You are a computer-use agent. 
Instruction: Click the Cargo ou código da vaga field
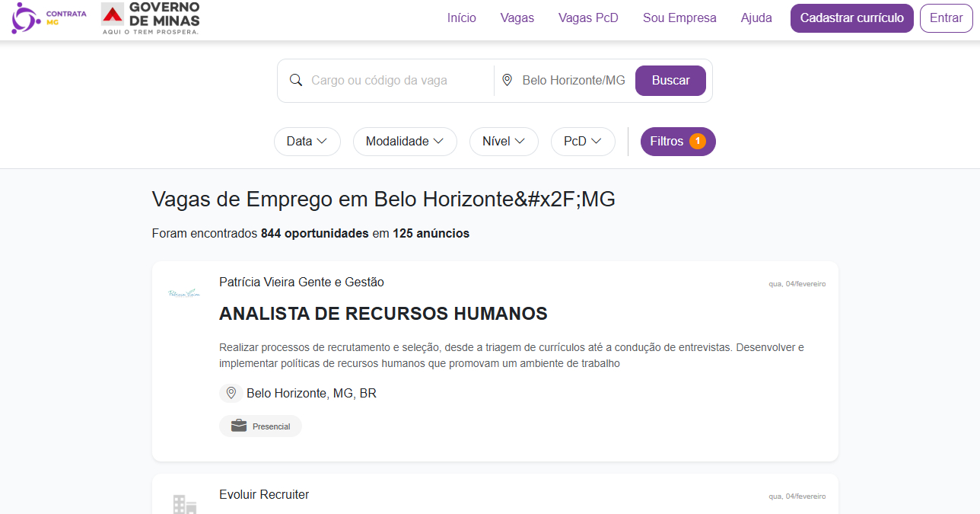pos(396,81)
